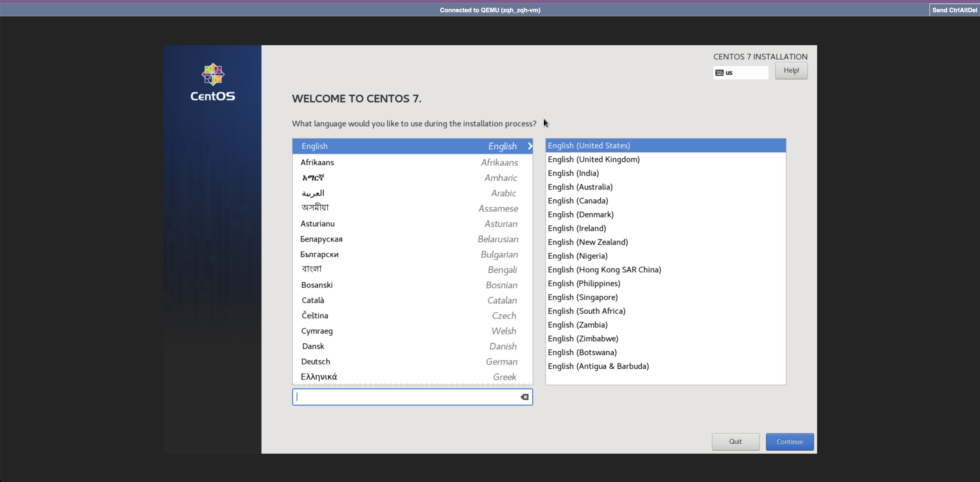
Task: Choose English (United Kingdom) locale
Action: point(666,159)
